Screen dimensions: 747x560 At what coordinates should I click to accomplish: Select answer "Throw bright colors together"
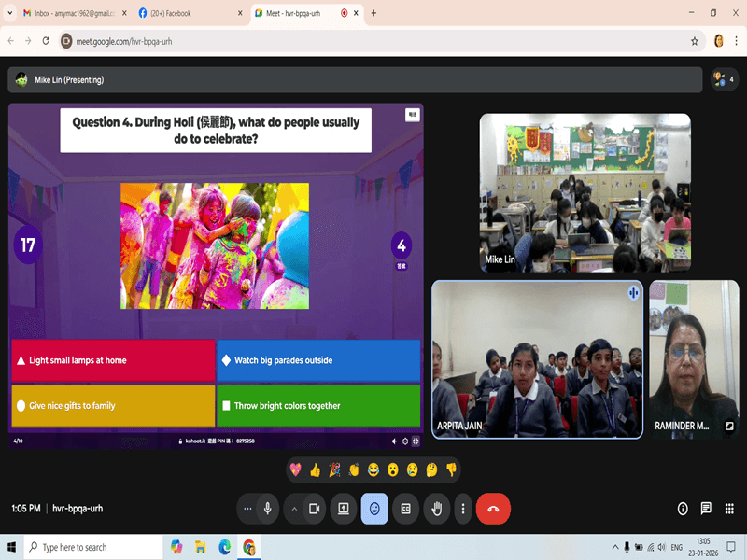318,406
